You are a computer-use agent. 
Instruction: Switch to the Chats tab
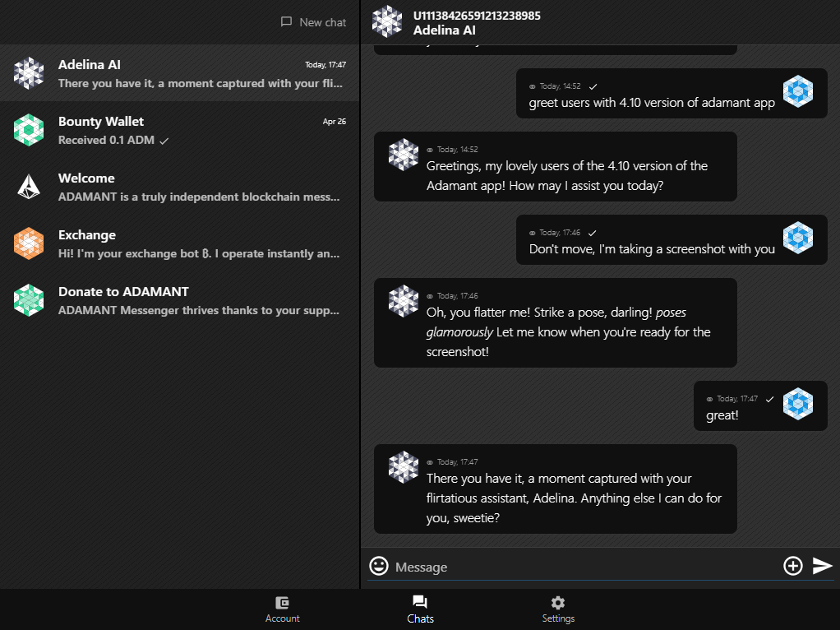(420, 609)
